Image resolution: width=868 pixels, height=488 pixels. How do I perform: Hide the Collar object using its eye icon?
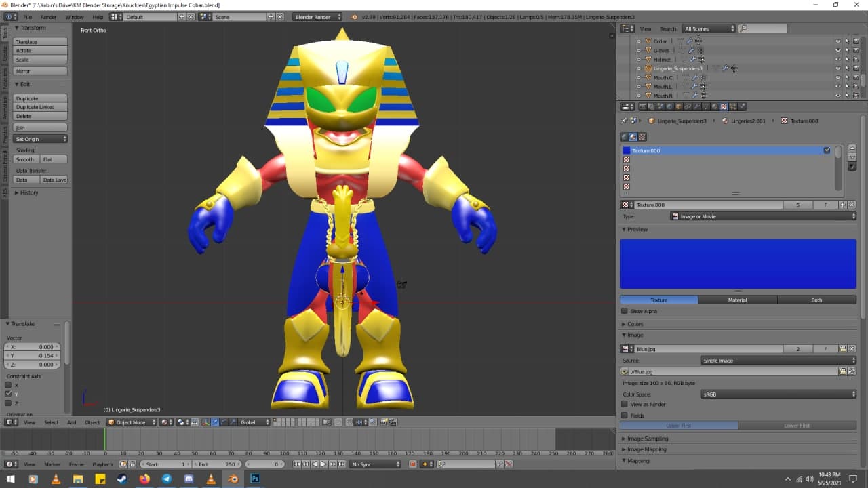pos(837,41)
